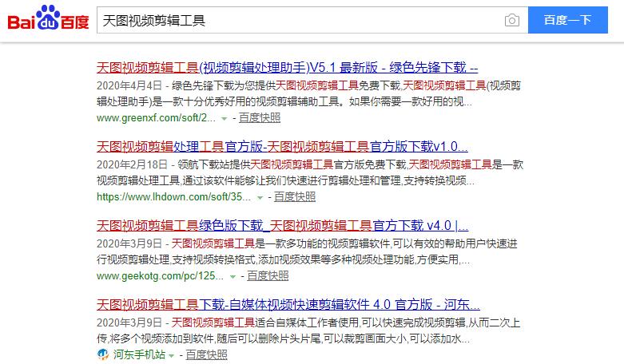This screenshot has height=364, width=624.
Task: Open camera image search icon
Action: (512, 20)
